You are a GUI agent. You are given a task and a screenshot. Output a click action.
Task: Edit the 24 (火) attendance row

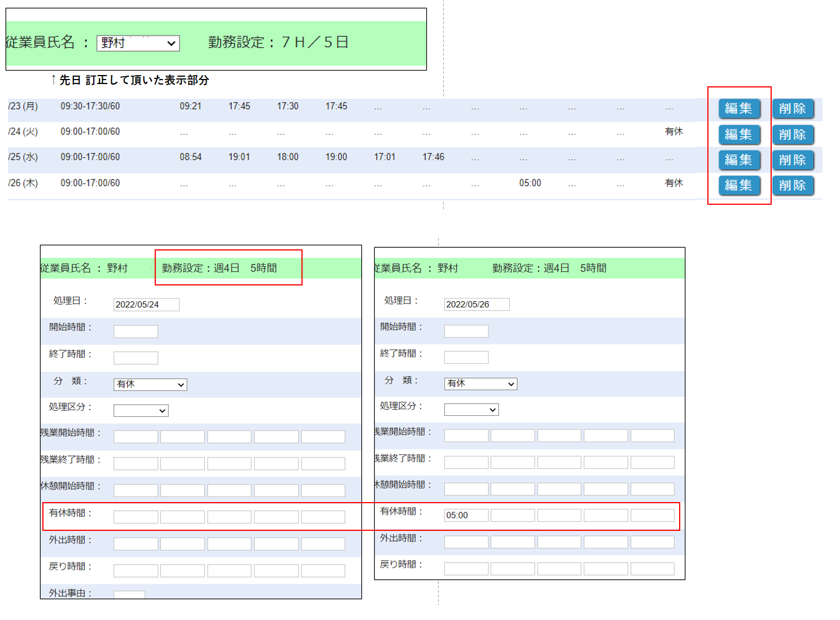pyautogui.click(x=739, y=134)
